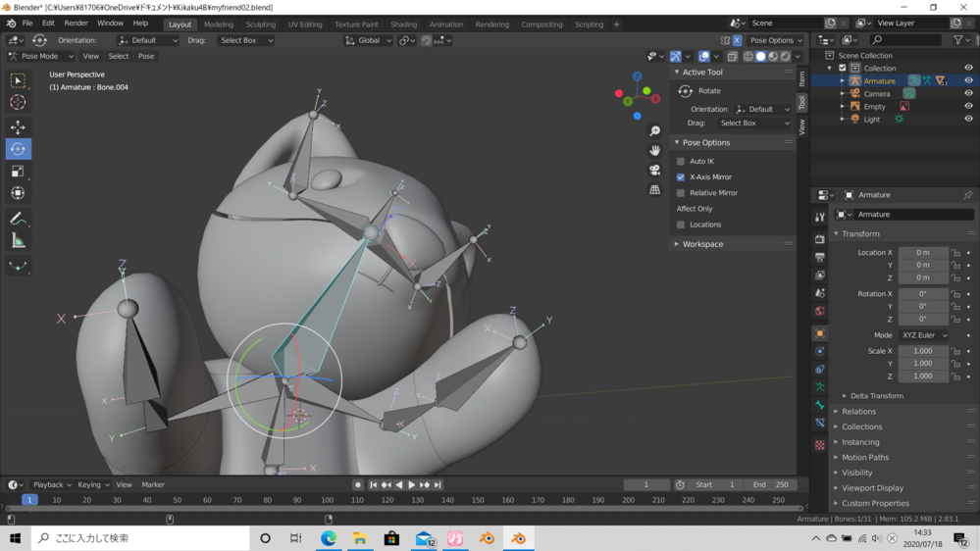This screenshot has height=551, width=980.
Task: Hide Armature with its eye icon
Action: tap(968, 80)
